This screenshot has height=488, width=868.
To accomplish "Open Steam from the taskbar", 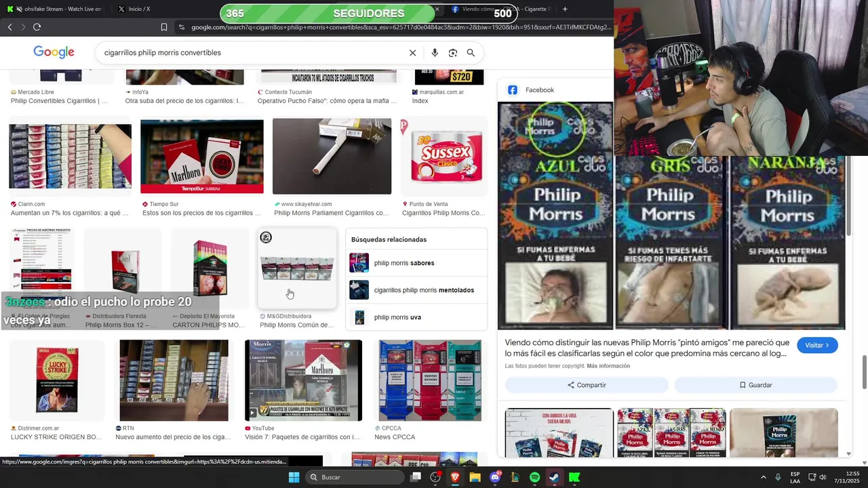I will tap(554, 477).
